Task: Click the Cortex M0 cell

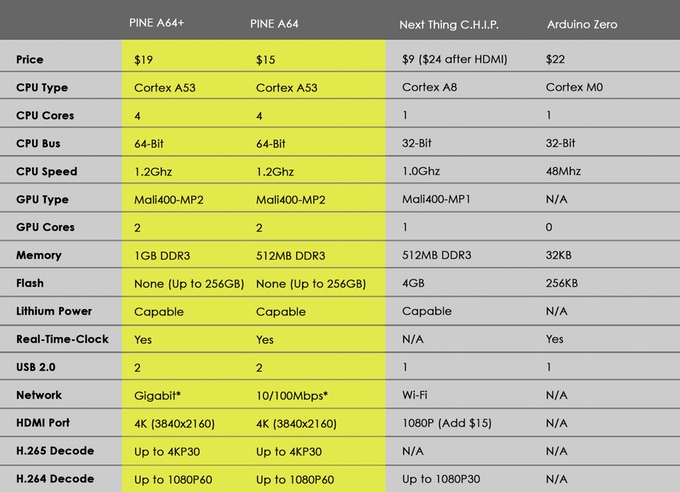Action: (x=575, y=87)
